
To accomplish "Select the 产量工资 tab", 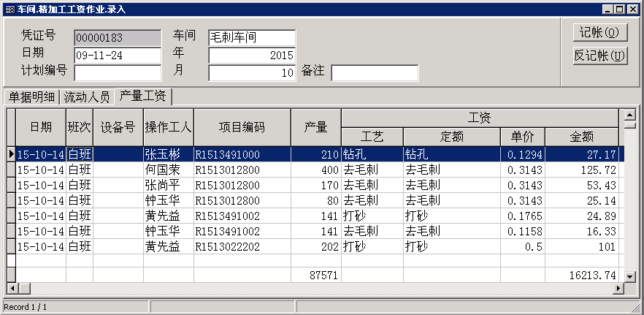I will click(x=142, y=96).
